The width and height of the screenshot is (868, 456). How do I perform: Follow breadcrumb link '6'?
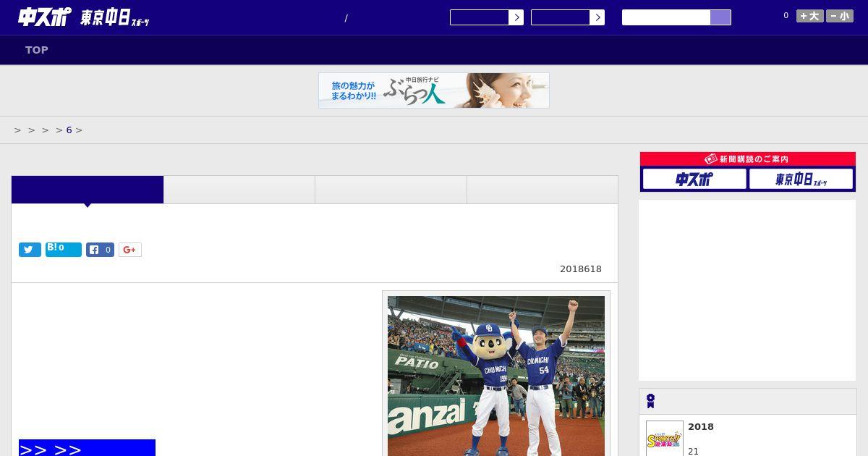[69, 130]
